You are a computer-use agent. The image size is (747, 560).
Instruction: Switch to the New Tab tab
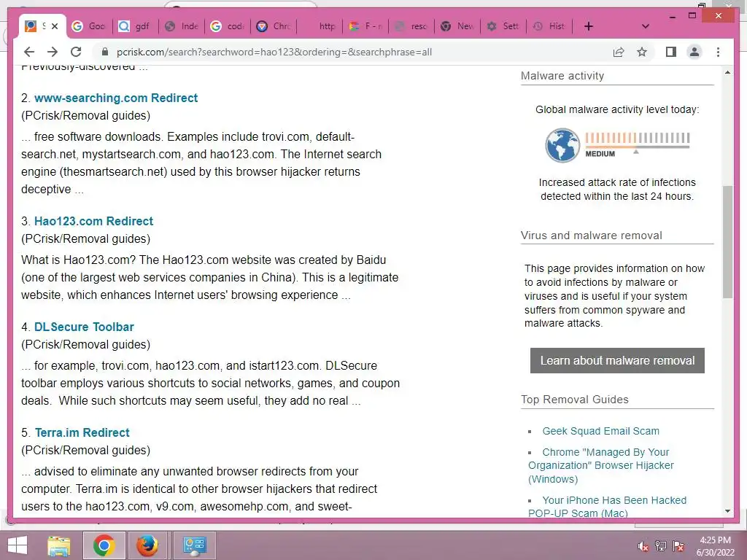[x=458, y=26]
